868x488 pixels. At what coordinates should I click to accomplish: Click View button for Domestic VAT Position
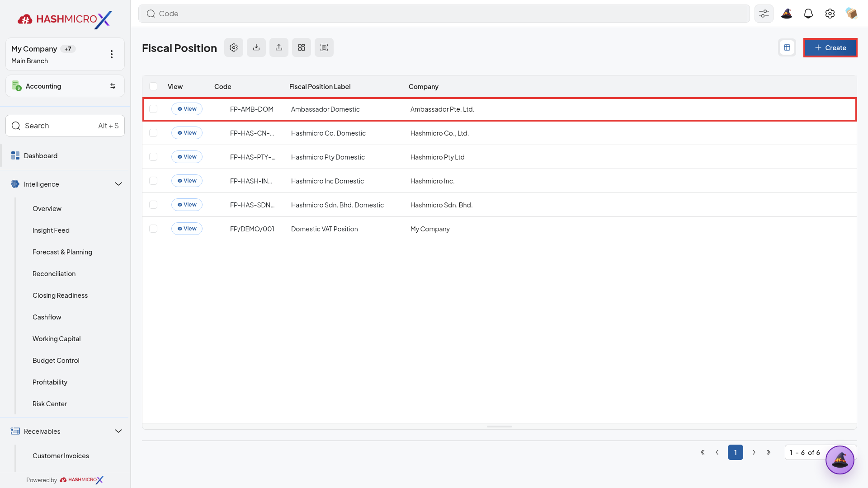(x=187, y=229)
